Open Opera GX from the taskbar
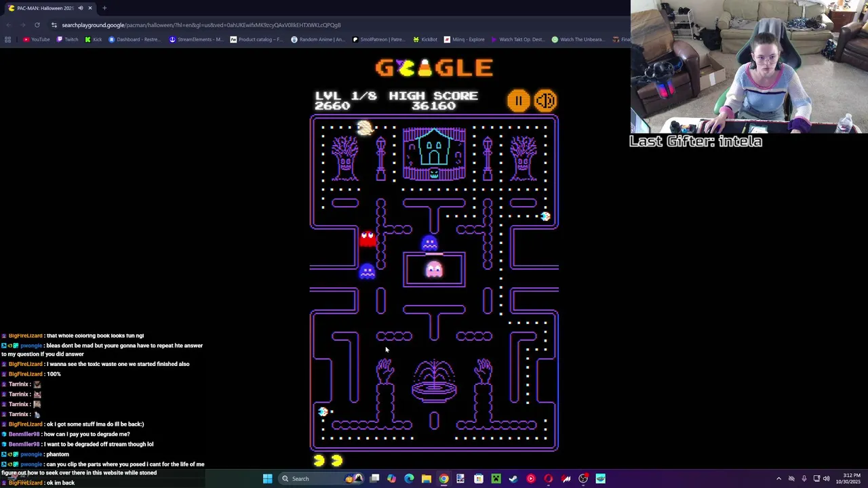Screen dimensions: 868x488 click(548, 479)
